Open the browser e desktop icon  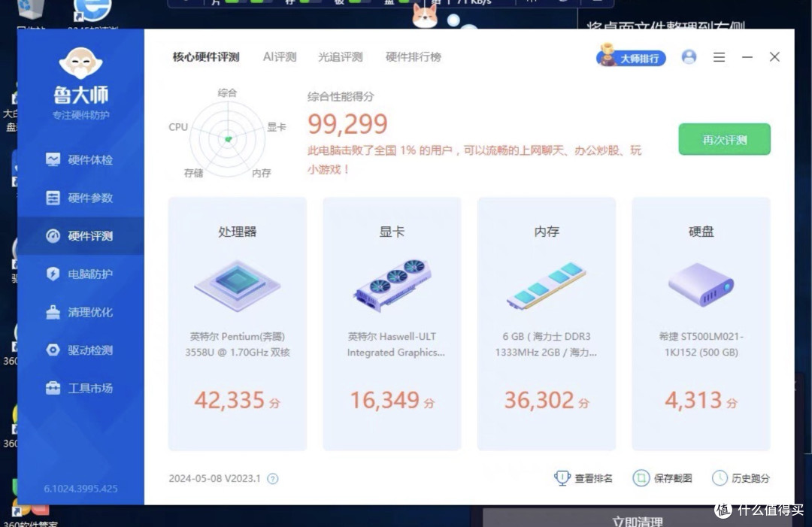click(x=92, y=11)
